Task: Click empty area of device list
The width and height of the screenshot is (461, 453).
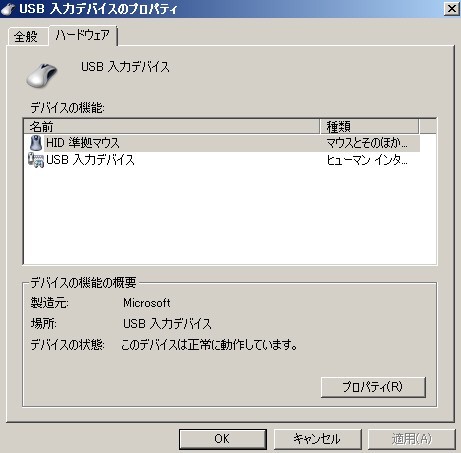Action: point(230,217)
